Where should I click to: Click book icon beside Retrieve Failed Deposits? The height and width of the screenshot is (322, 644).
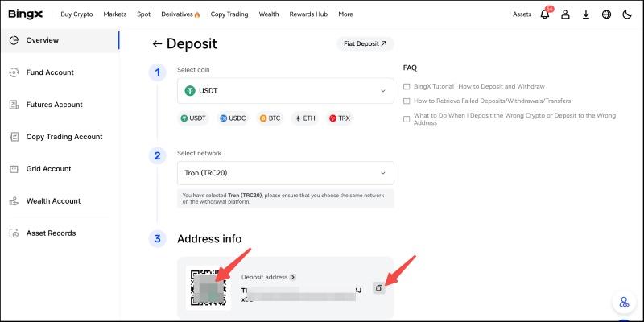click(x=407, y=101)
